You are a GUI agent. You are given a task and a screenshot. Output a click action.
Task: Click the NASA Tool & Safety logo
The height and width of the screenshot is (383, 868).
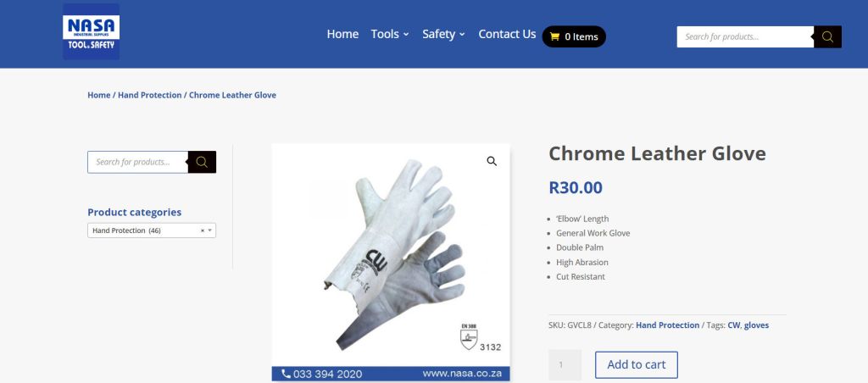[x=91, y=32]
